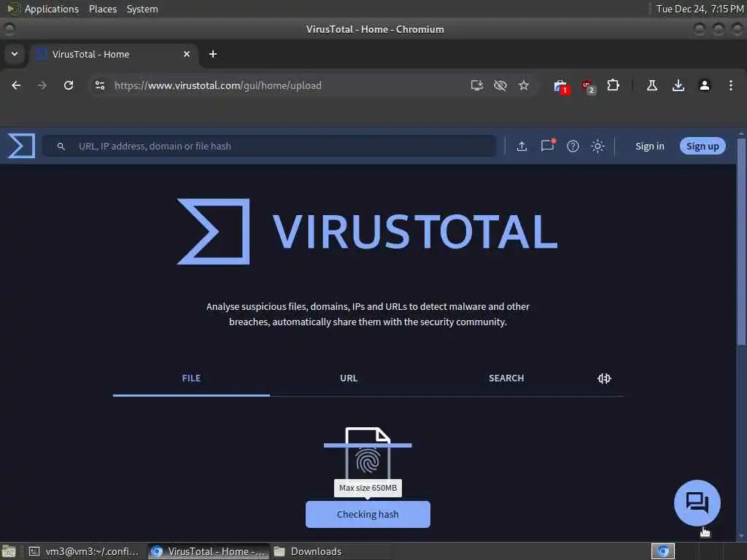The image size is (747, 560).
Task: Switch to the FILE tab
Action: [191, 378]
